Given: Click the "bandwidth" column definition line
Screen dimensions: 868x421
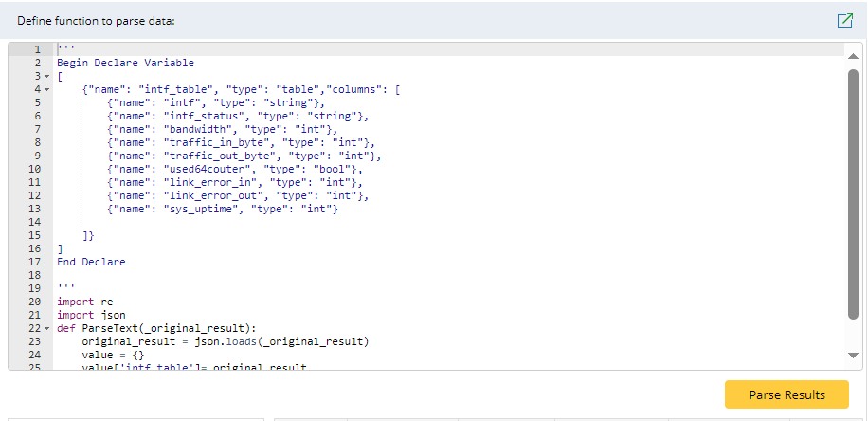Looking at the screenshot, I should coord(222,129).
